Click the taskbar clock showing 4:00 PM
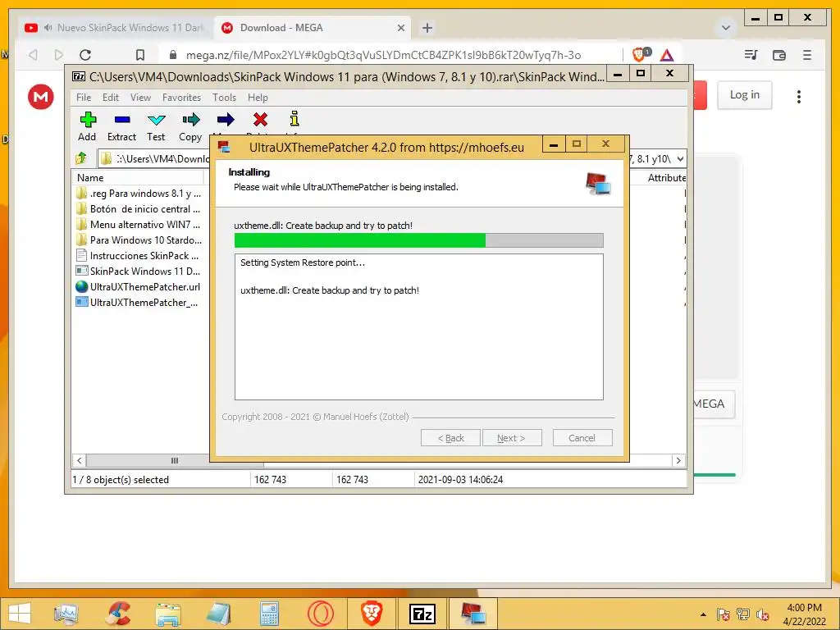The width and height of the screenshot is (840, 630). [x=804, y=614]
